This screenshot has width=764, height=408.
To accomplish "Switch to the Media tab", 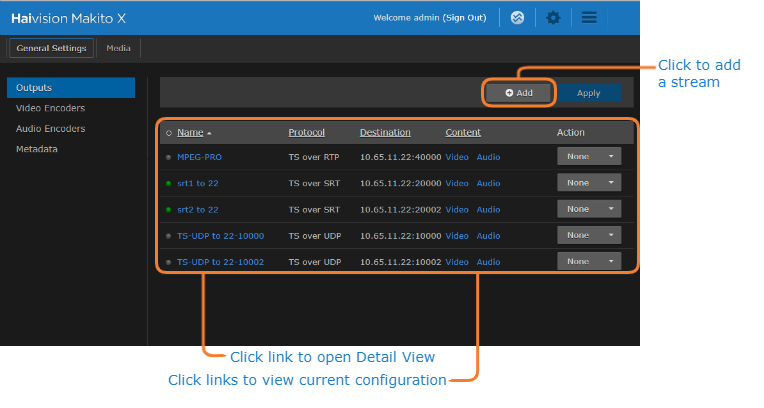I will [x=119, y=48].
